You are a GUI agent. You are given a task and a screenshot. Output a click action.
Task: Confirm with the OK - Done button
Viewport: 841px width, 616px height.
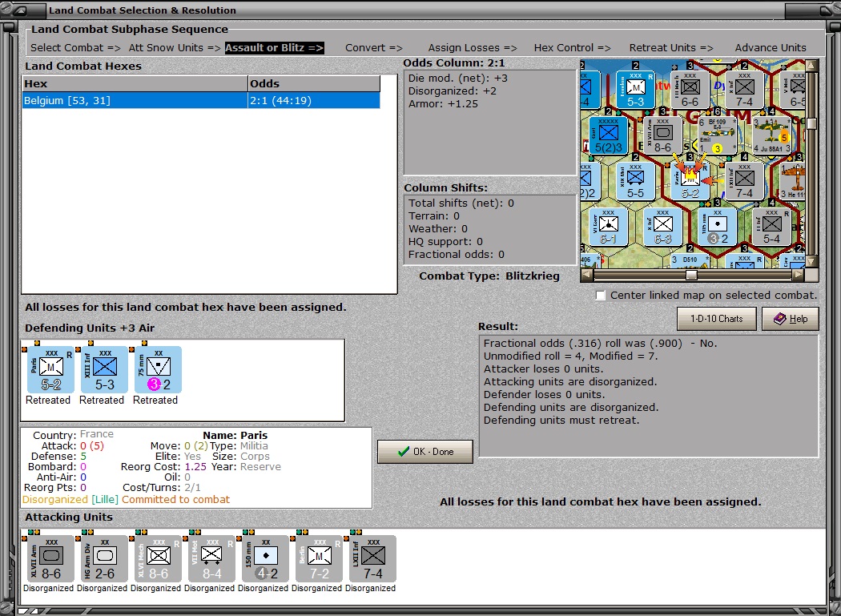click(x=425, y=452)
